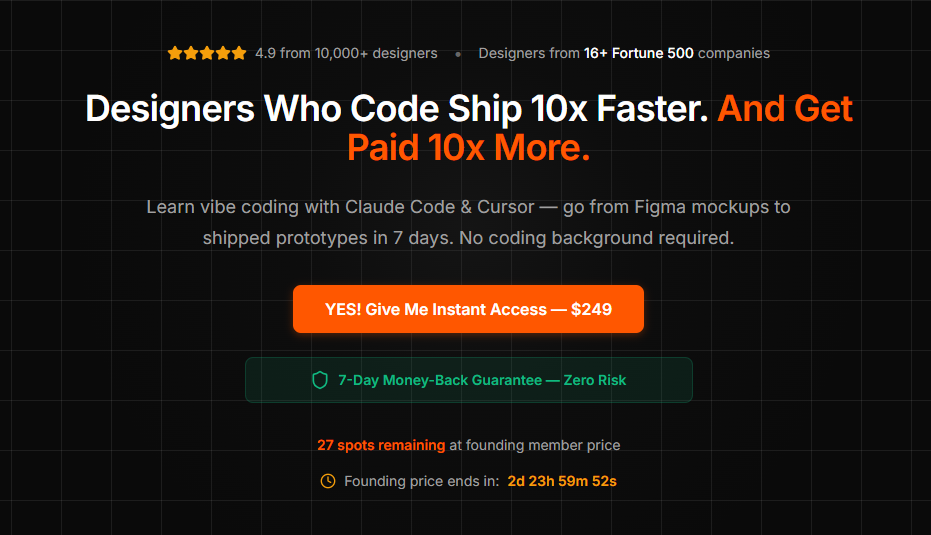Select the second gold rating star
Screen dimensions: 931x535
[191, 53]
